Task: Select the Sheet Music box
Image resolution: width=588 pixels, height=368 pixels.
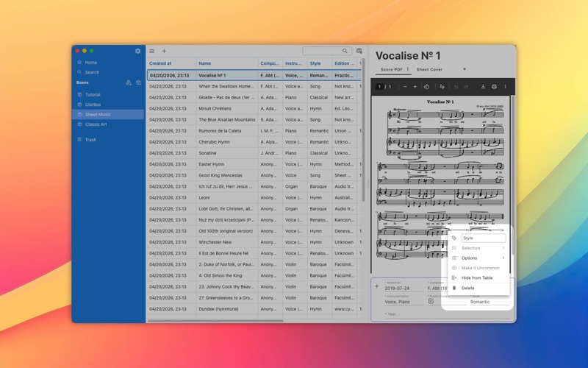Action: 108,115
